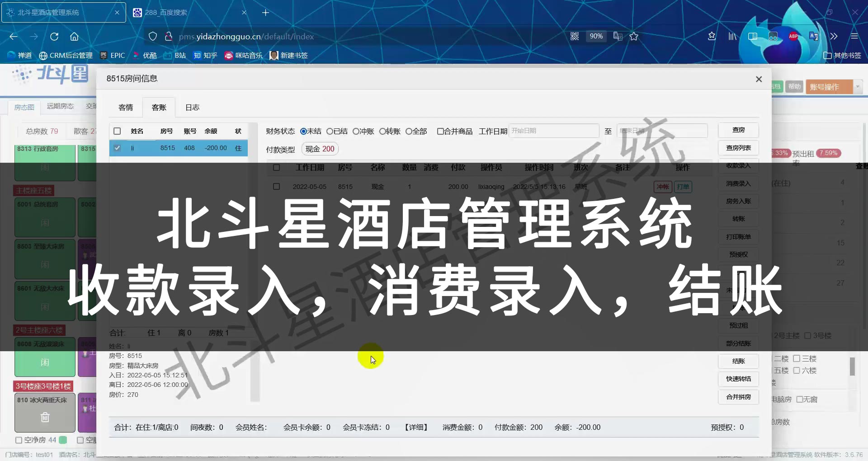Switch to the 房态图 tab
This screenshot has height=461, width=868.
point(24,107)
